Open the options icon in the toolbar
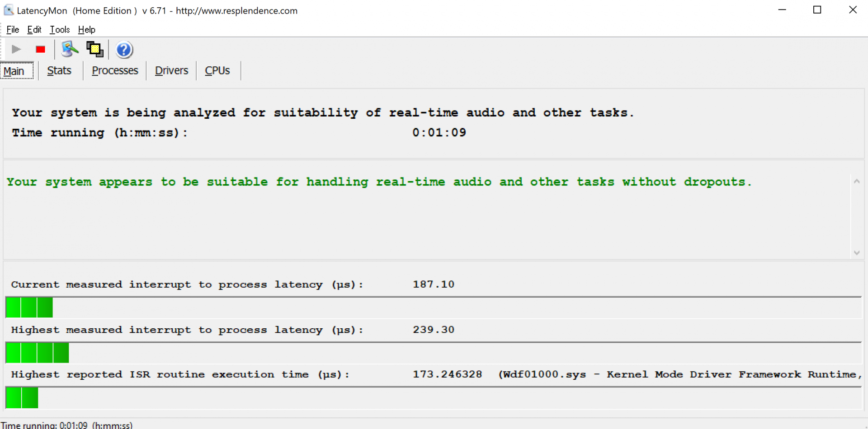The width and height of the screenshot is (868, 429). tap(70, 49)
